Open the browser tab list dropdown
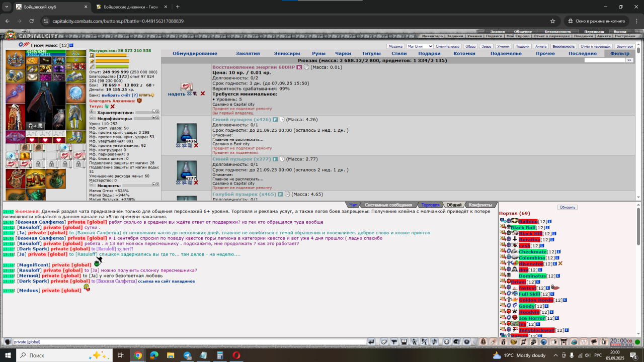The image size is (644, 362). click(7, 7)
